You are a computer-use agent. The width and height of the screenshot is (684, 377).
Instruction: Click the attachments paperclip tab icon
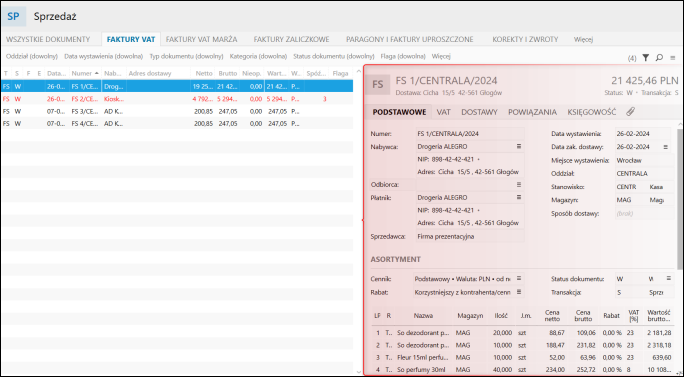pyautogui.click(x=630, y=112)
